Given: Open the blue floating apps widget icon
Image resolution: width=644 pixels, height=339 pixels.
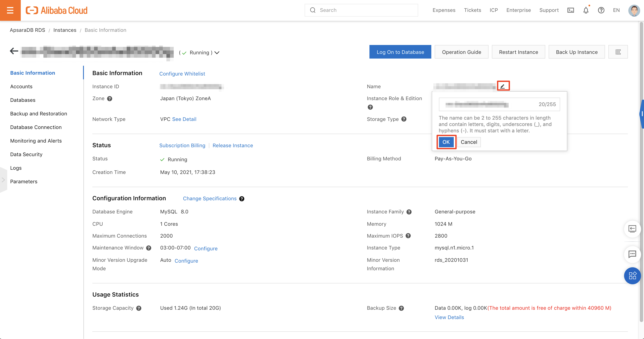Looking at the screenshot, I should click(632, 276).
